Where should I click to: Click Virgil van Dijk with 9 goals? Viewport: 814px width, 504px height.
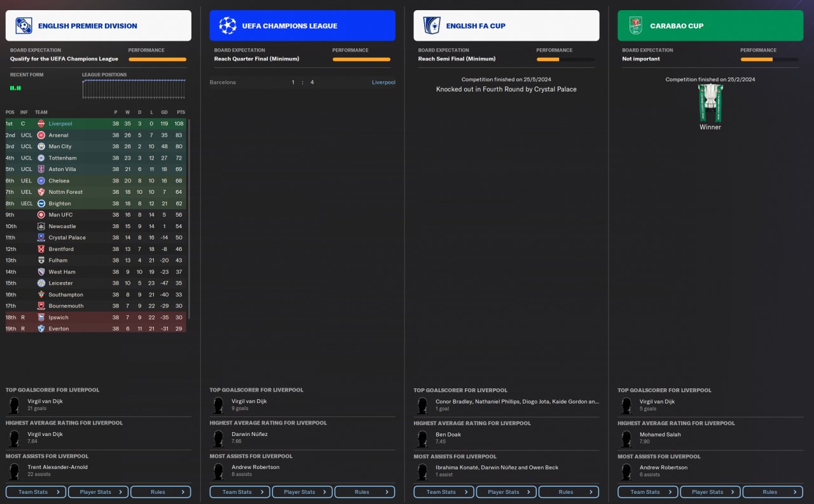pyautogui.click(x=303, y=405)
